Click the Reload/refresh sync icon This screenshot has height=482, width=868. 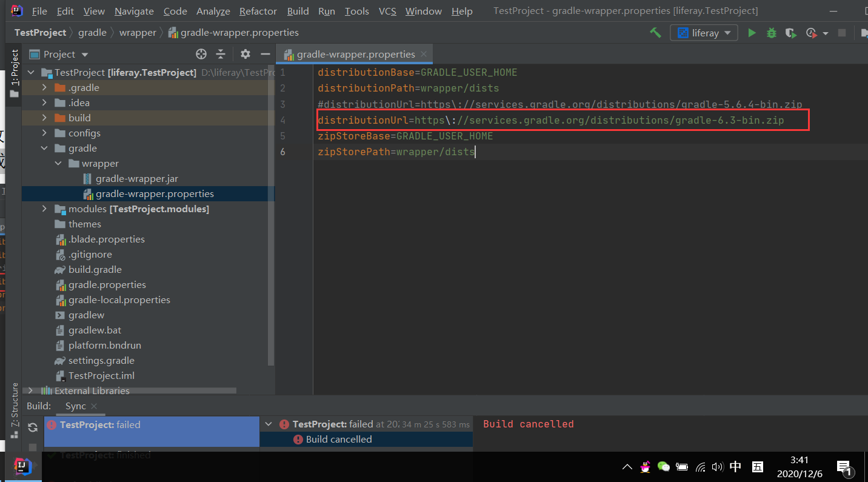[x=33, y=427]
